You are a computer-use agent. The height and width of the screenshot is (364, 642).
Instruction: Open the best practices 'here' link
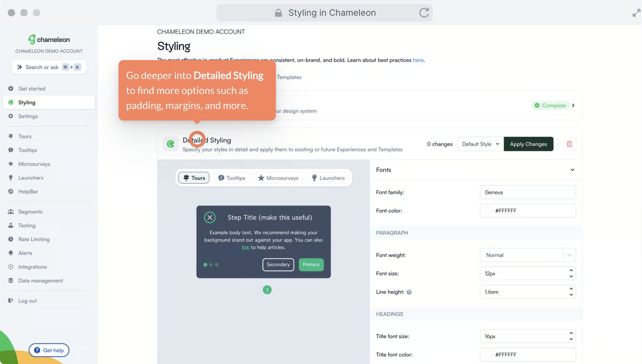[418, 60]
